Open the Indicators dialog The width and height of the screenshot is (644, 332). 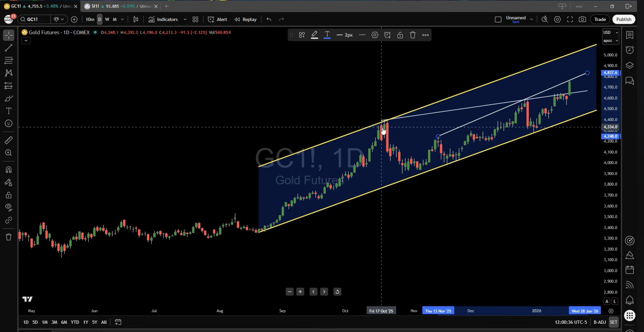coord(163,19)
